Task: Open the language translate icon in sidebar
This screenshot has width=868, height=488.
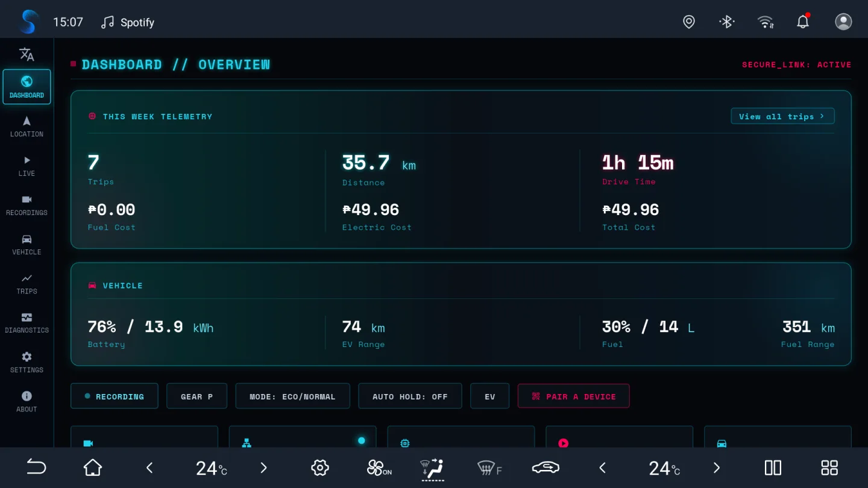Action: tap(27, 54)
